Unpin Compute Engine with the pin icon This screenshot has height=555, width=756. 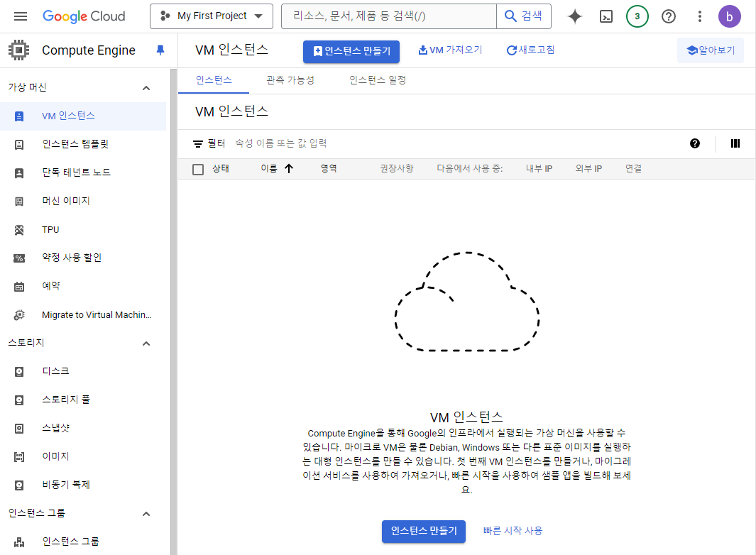(x=160, y=50)
